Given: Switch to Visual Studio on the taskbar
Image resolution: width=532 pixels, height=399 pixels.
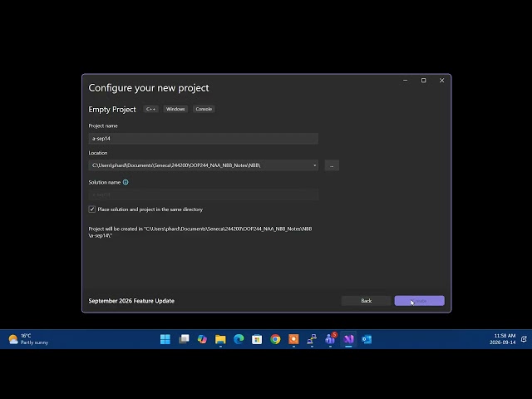Looking at the screenshot, I should tap(349, 339).
